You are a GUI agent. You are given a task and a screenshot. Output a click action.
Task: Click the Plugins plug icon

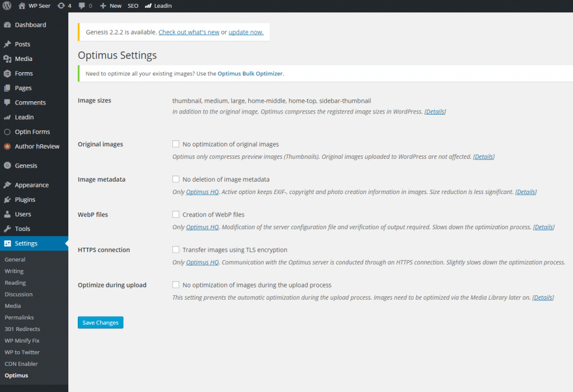[x=7, y=200]
